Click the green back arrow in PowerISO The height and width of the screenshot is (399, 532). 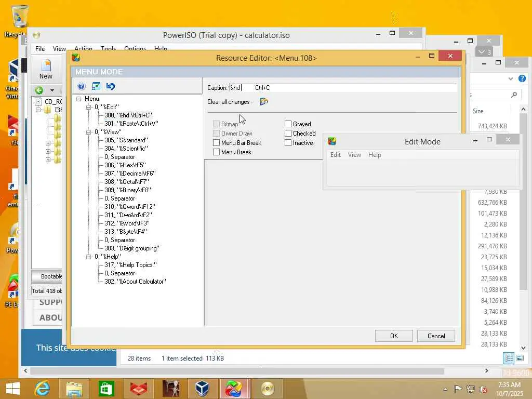click(39, 90)
